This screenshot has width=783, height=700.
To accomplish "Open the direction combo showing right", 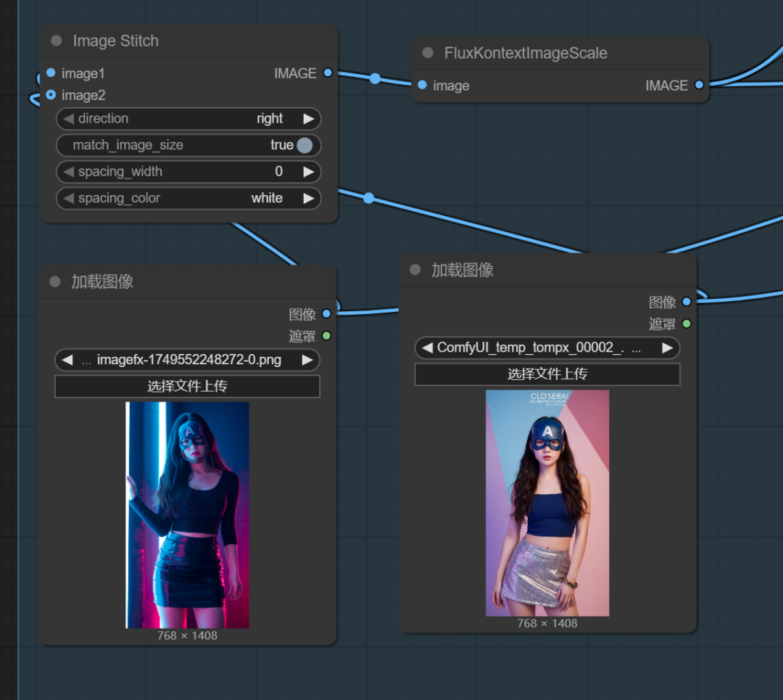I will tap(188, 118).
